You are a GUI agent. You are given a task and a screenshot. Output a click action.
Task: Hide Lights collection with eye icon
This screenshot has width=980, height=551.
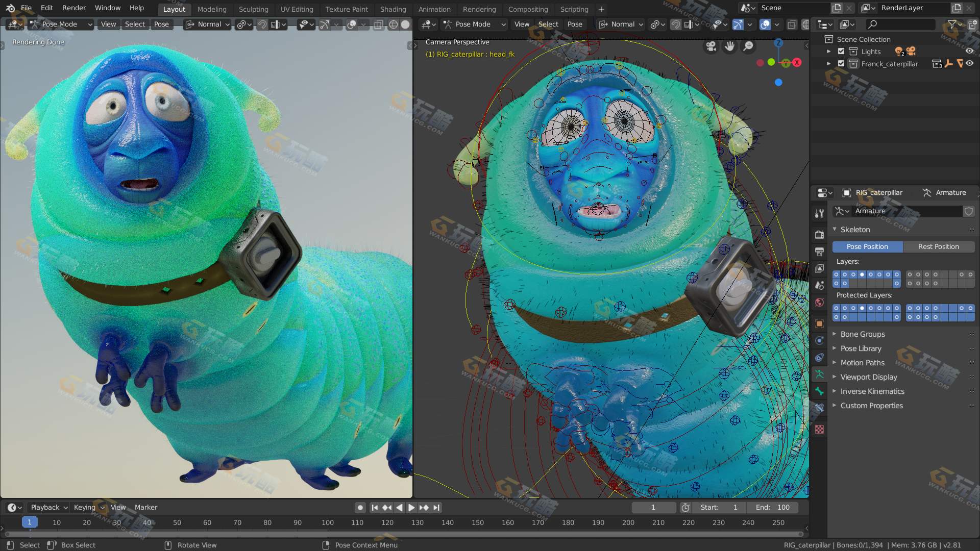click(969, 51)
